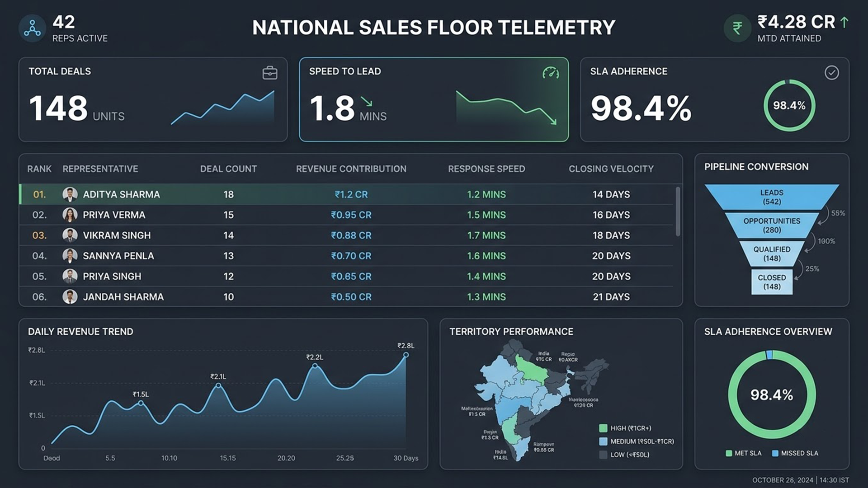
Task: Click the briefcase icon in Total Deals
Action: 270,73
